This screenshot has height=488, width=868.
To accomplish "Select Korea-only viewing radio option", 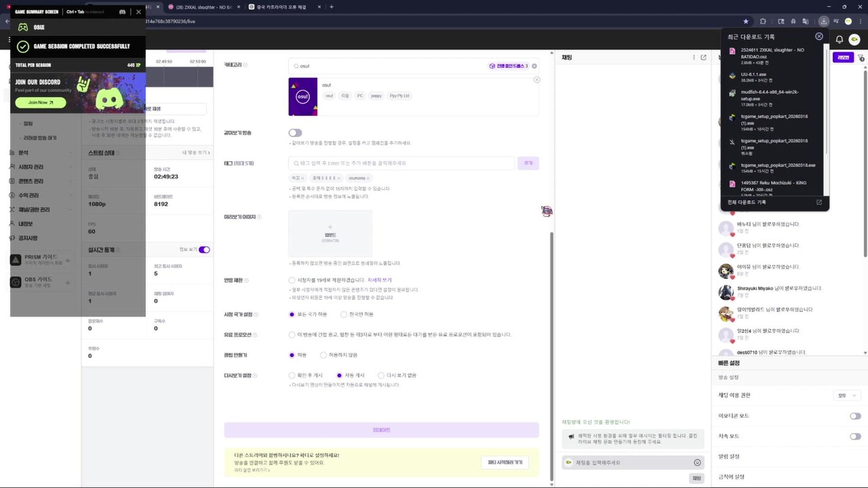I will (344, 314).
